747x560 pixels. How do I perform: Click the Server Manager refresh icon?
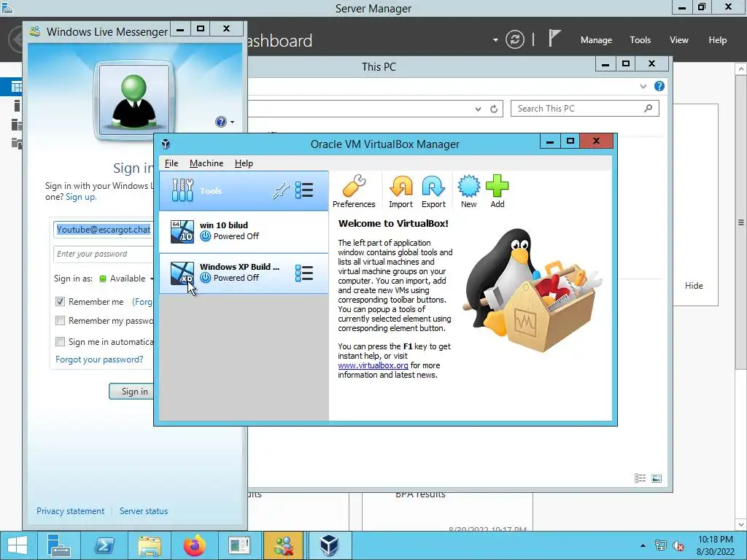[x=514, y=39]
